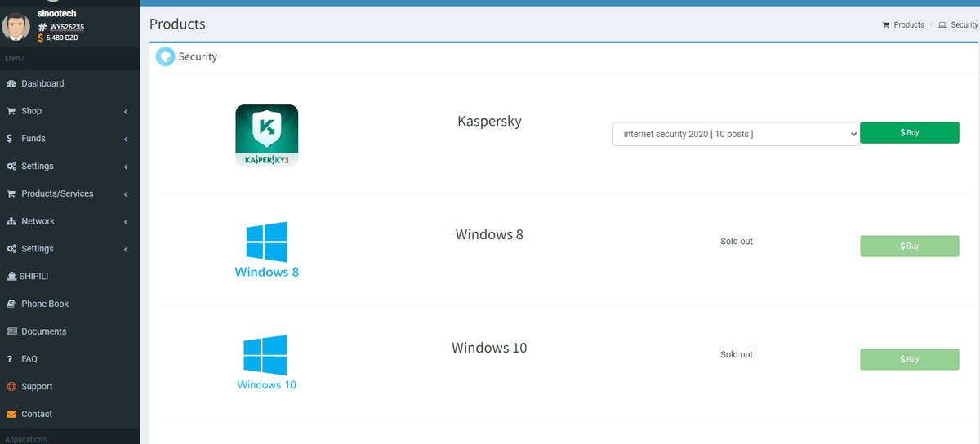This screenshot has height=444, width=980.
Task: Click the hash icon beside WY526235
Action: coord(42,27)
